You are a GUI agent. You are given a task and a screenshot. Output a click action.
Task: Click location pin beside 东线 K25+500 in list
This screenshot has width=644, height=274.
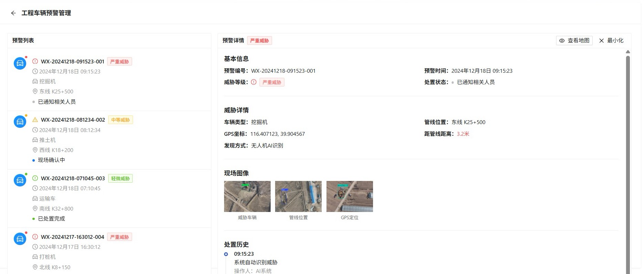35,91
